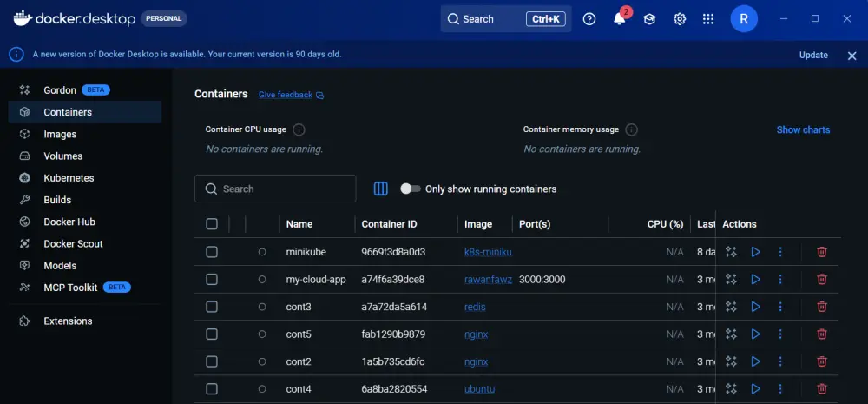The width and height of the screenshot is (868, 404).
Task: Click the Update button in banner
Action: coord(813,56)
